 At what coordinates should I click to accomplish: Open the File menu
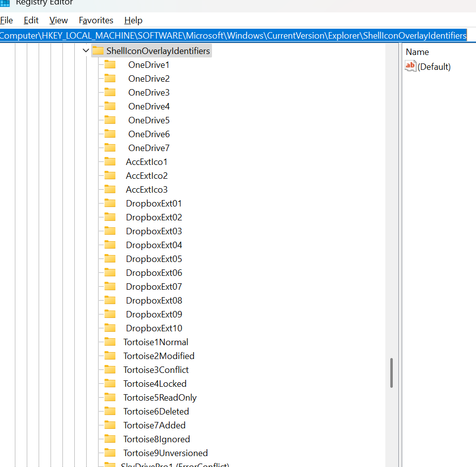point(6,20)
